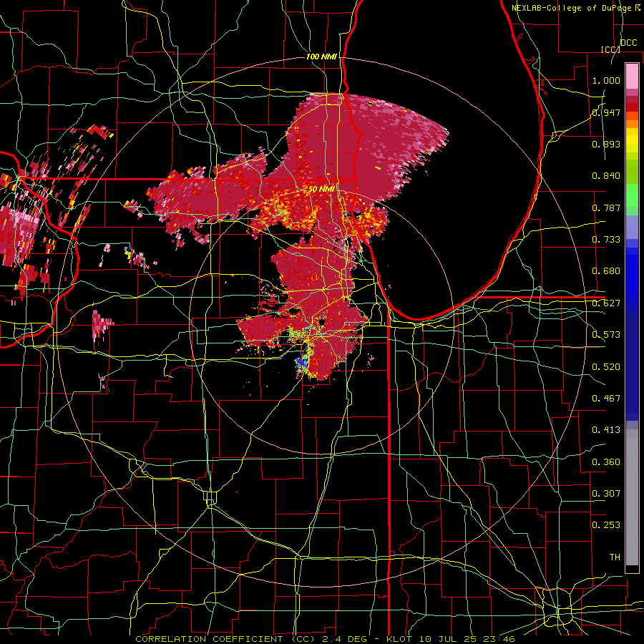This screenshot has width=644, height=644.
Task: Select the 0.520 scale value
Action: coord(606,367)
